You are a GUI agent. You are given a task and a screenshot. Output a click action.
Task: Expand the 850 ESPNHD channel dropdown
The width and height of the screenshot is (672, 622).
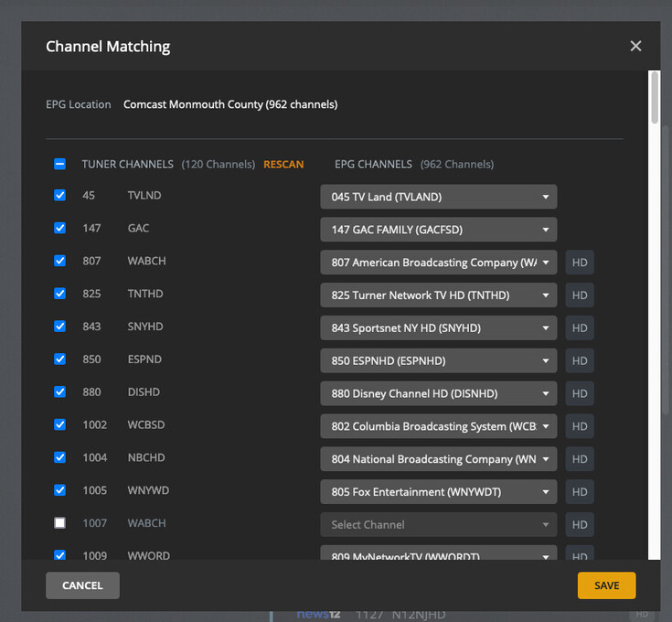click(x=438, y=361)
